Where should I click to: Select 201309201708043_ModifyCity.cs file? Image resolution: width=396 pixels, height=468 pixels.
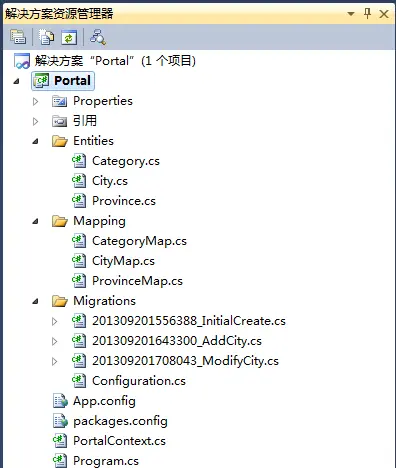click(x=185, y=361)
